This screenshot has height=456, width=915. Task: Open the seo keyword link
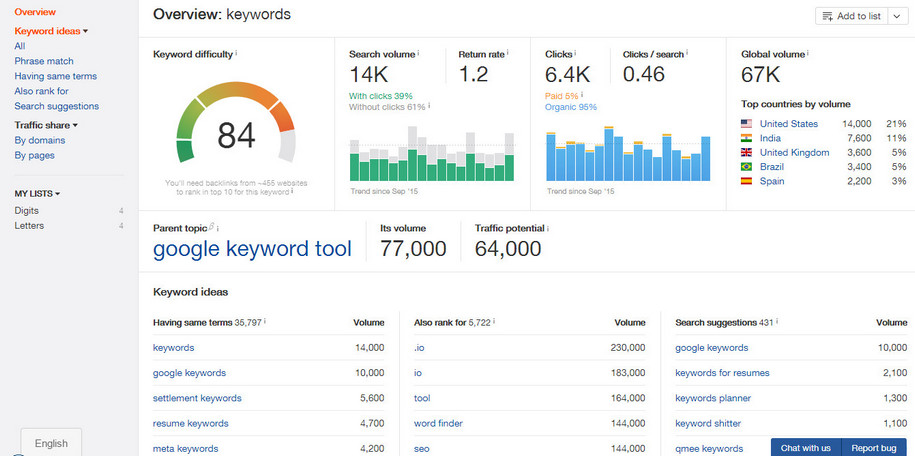pyautogui.click(x=421, y=448)
